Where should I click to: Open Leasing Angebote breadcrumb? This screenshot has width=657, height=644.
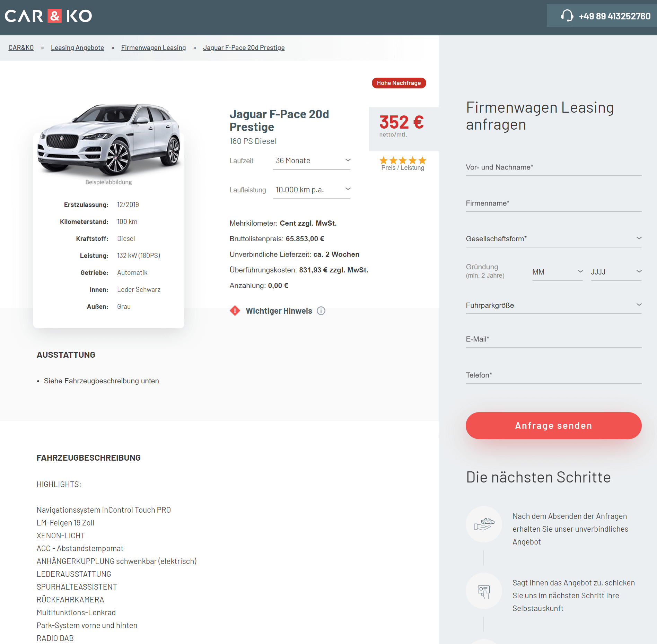point(77,47)
